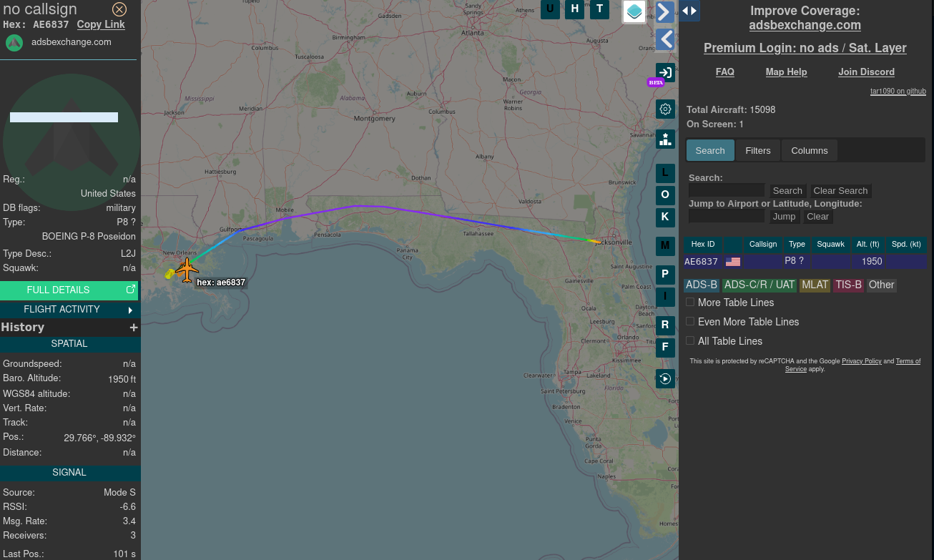934x560 pixels.
Task: Click the Clear Search button
Action: point(840,191)
